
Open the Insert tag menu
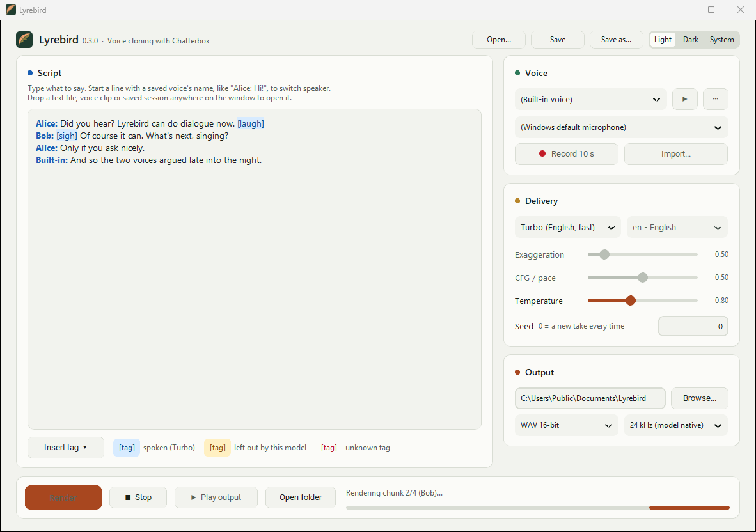[x=66, y=448]
